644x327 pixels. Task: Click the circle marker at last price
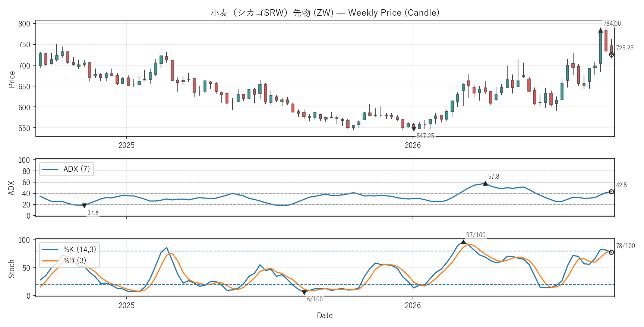click(x=611, y=55)
